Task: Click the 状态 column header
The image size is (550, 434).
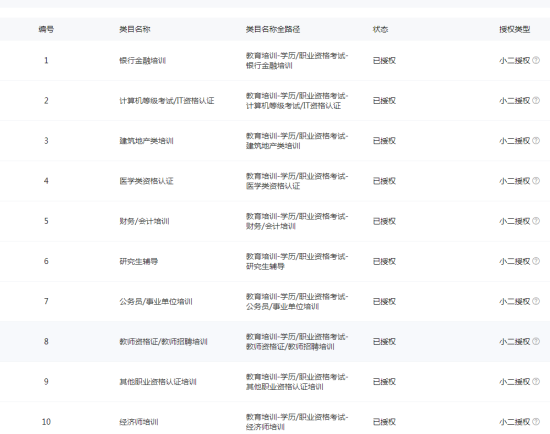Action: click(x=380, y=29)
